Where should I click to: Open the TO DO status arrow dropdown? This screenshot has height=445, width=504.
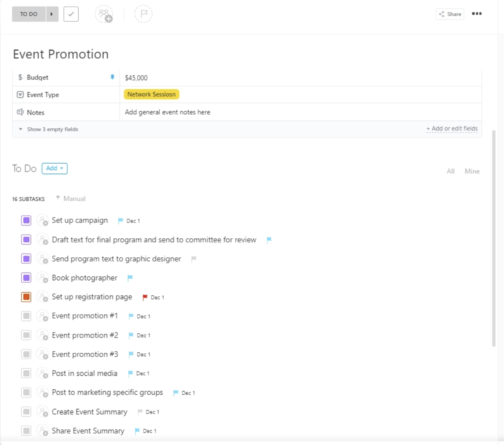coord(52,14)
